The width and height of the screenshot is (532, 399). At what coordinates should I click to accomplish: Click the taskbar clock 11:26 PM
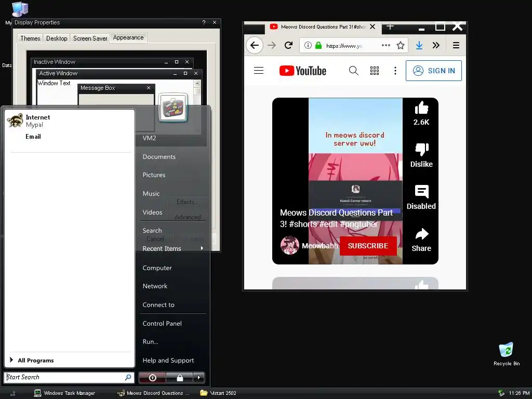[520, 393]
